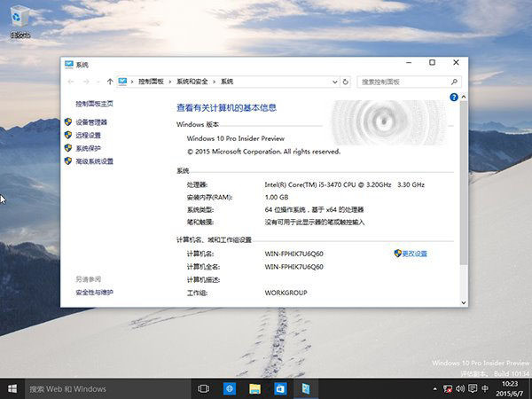Go forward in the System window
Screen dimensions: 532x399
(86, 82)
